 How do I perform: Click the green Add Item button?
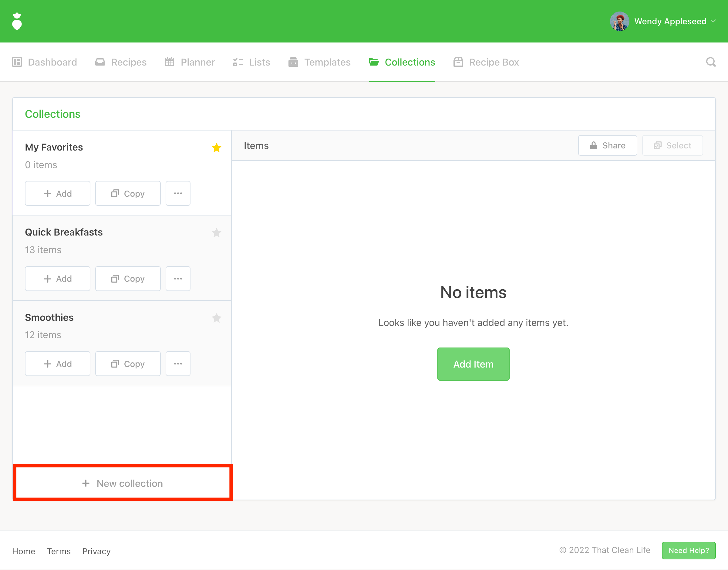473,364
